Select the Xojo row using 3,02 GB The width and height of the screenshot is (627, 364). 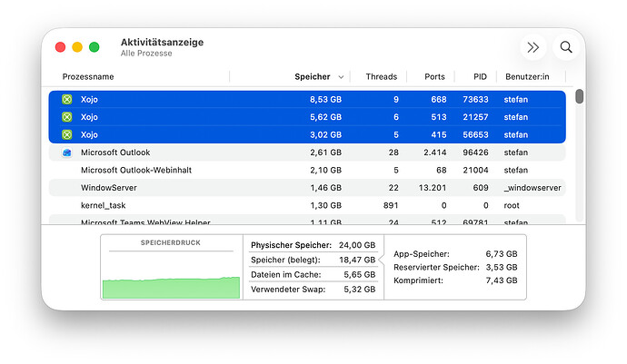307,134
